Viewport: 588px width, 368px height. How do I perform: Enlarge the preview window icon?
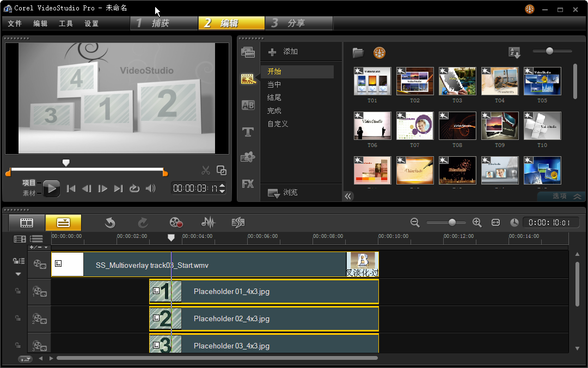[x=221, y=170]
